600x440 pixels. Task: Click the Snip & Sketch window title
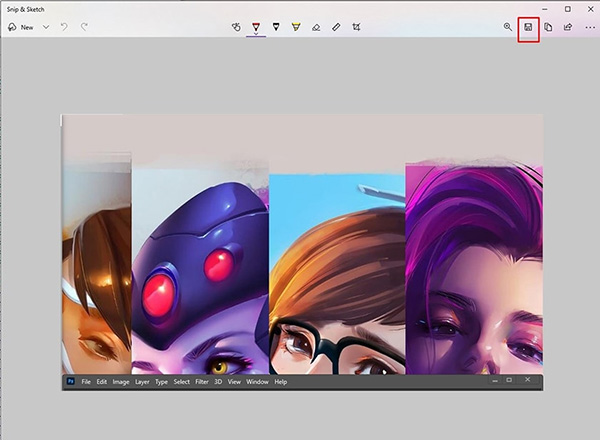tap(26, 9)
